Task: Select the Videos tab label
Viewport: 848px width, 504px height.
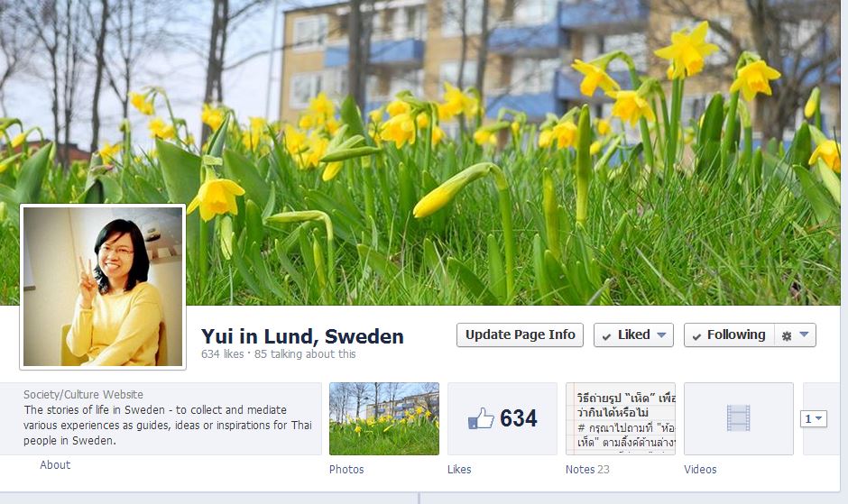Action: 700,470
